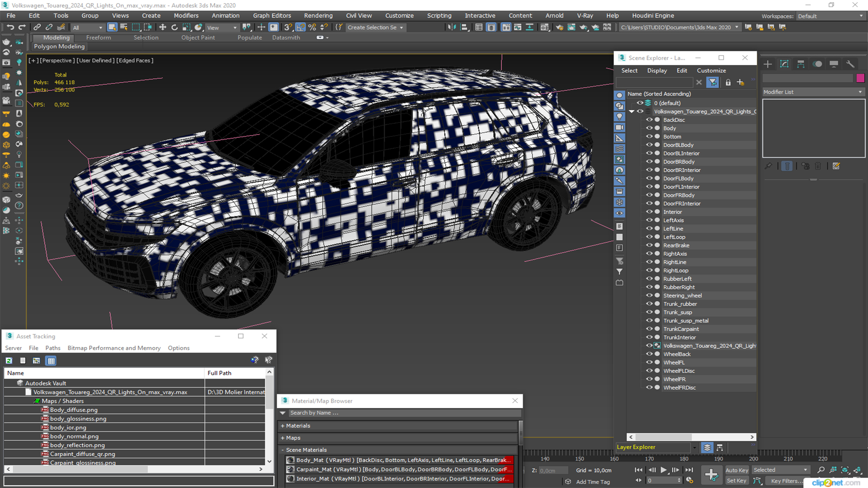The height and width of the screenshot is (488, 868).
Task: Expand the Maps section in Material Browser
Action: click(290, 438)
